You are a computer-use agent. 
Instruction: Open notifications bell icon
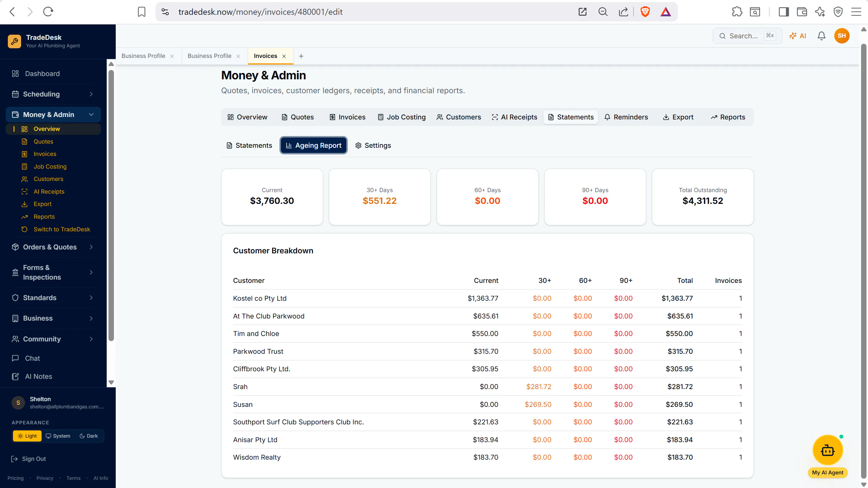coord(822,36)
